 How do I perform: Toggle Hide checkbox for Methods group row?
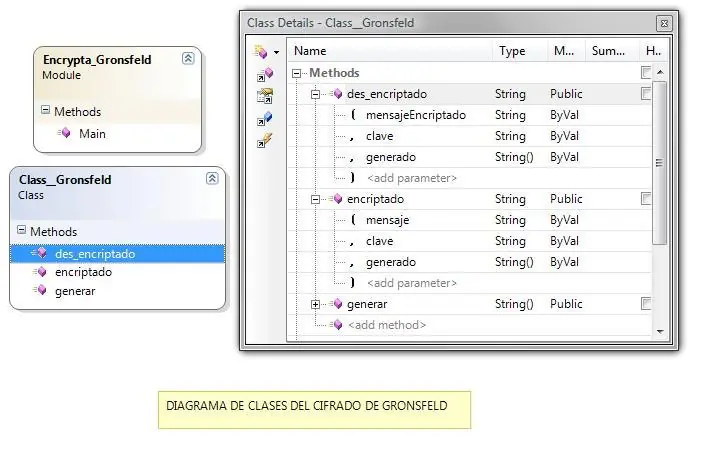pyautogui.click(x=646, y=72)
